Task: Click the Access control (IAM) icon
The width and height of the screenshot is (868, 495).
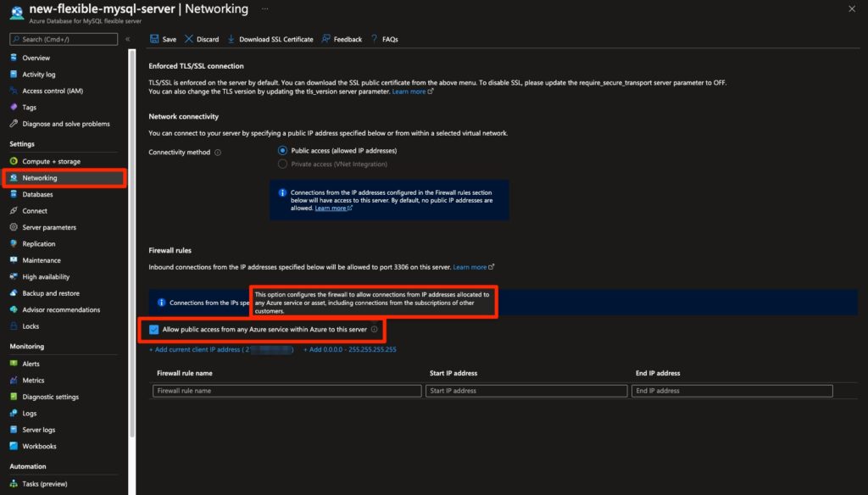Action: tap(14, 91)
